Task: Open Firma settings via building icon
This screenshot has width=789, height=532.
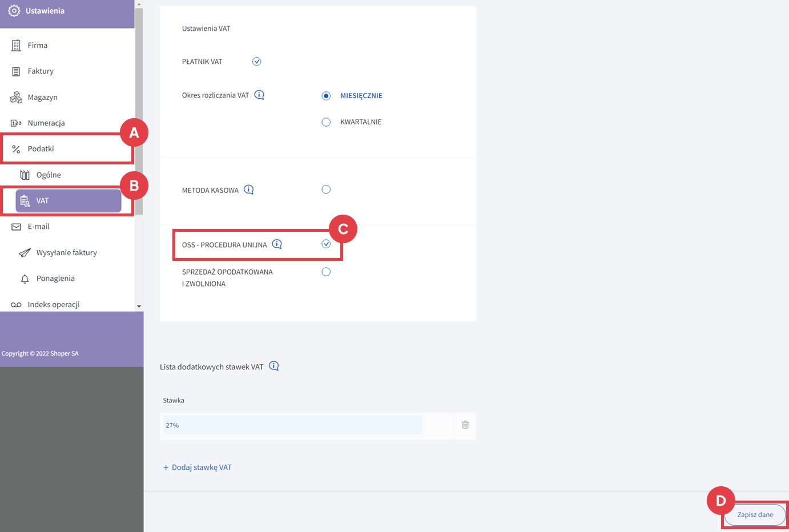Action: pyautogui.click(x=16, y=46)
